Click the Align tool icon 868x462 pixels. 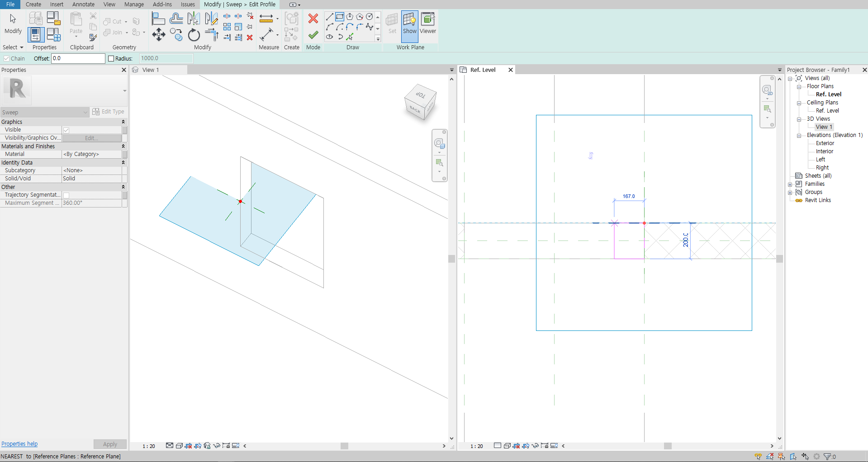(158, 19)
